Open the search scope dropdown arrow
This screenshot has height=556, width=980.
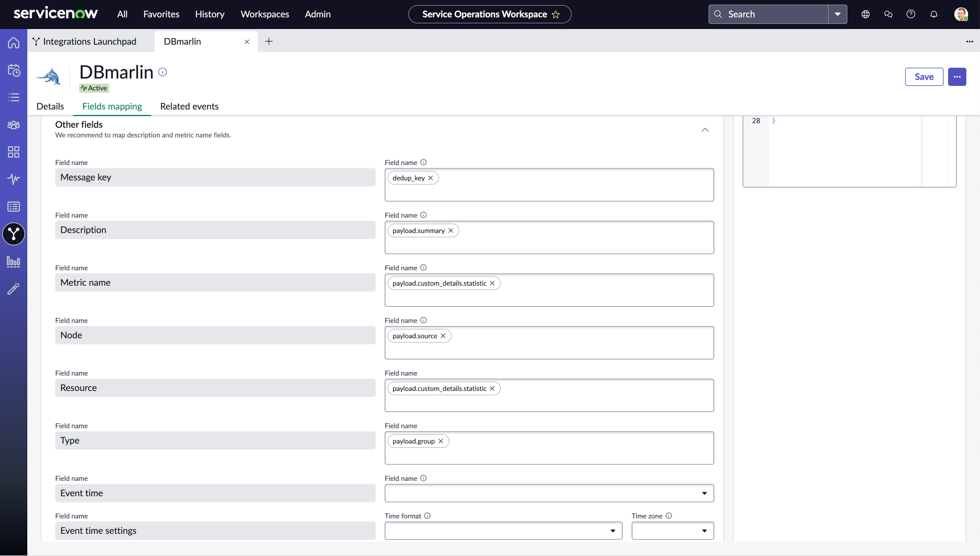838,14
